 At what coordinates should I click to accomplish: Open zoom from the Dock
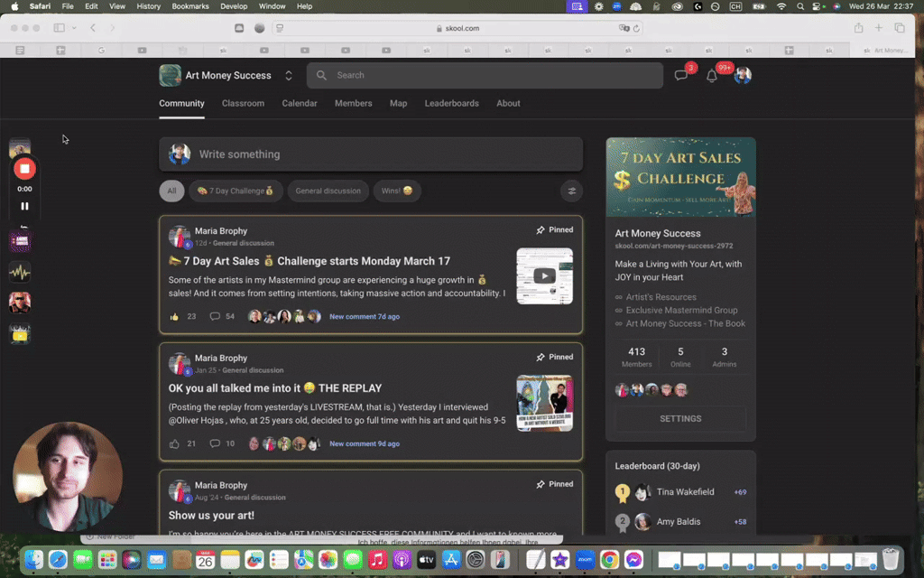[585, 559]
